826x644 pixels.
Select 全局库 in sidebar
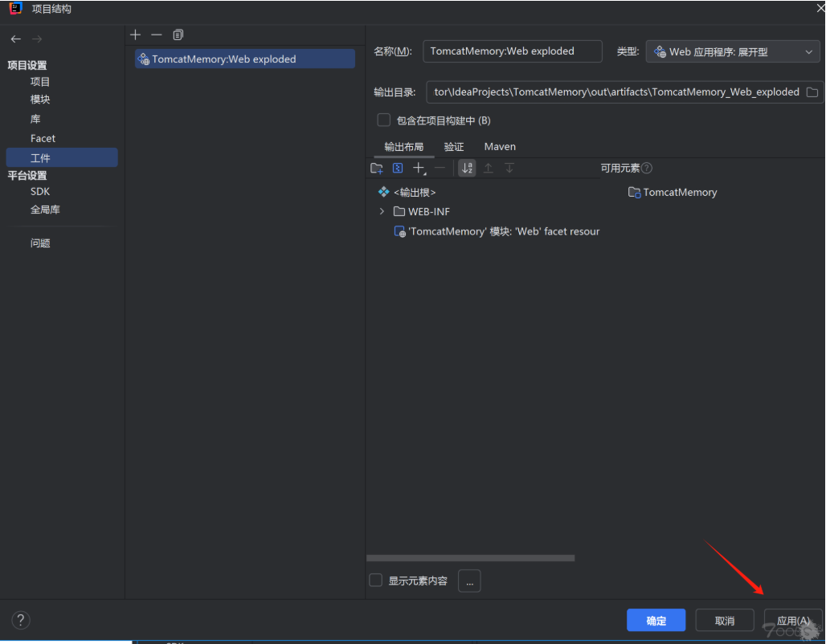(x=45, y=210)
